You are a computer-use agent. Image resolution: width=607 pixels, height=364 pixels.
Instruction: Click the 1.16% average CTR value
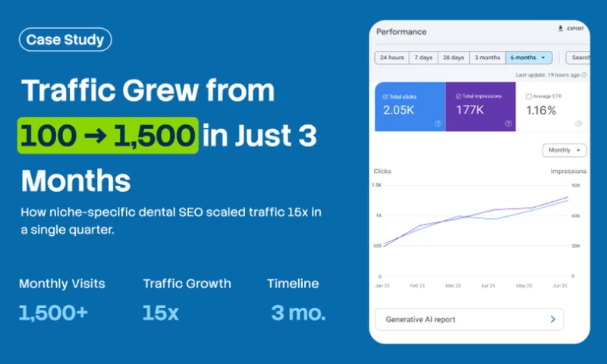click(541, 111)
